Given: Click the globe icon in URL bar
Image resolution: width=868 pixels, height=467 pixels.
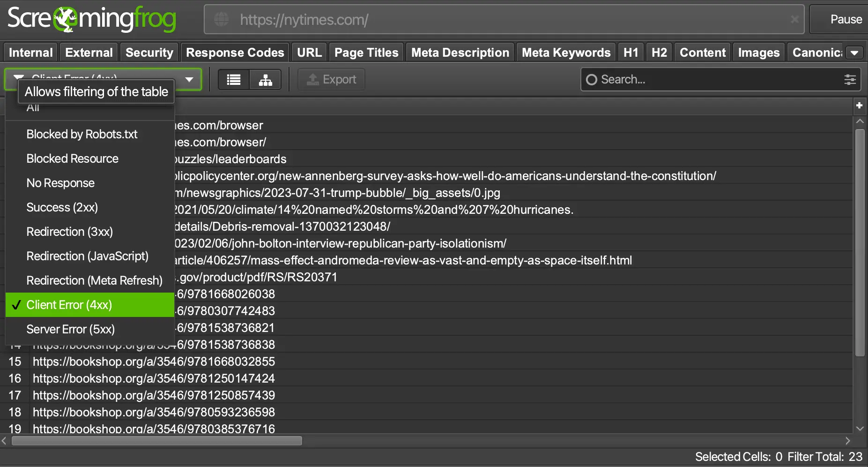Looking at the screenshot, I should click(x=222, y=19).
